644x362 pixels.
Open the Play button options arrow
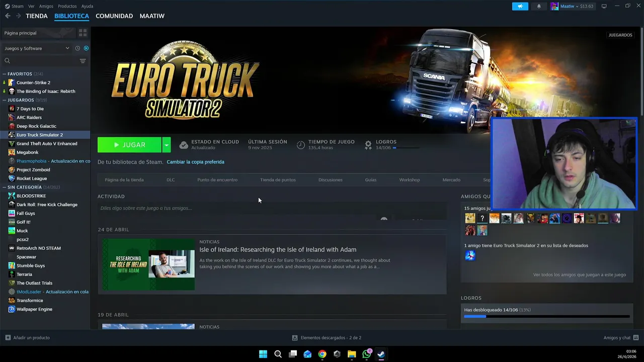click(167, 145)
